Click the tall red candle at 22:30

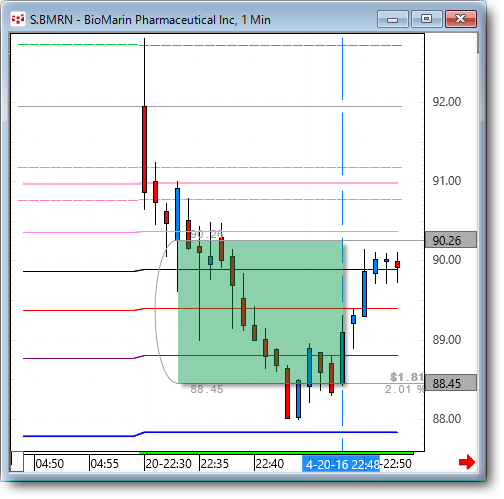tap(144, 149)
